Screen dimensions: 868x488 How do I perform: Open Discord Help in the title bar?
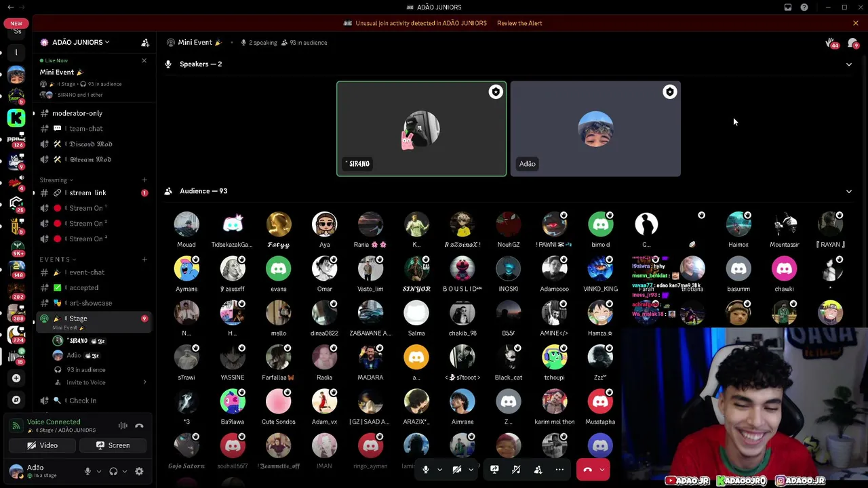coord(804,7)
